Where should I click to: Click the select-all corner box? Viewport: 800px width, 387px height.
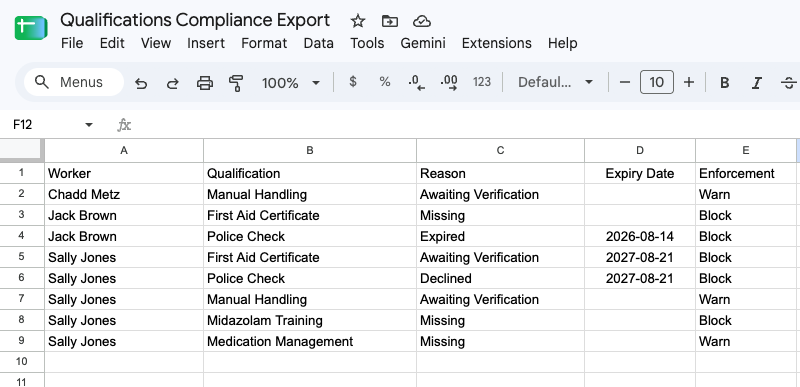coord(21,150)
